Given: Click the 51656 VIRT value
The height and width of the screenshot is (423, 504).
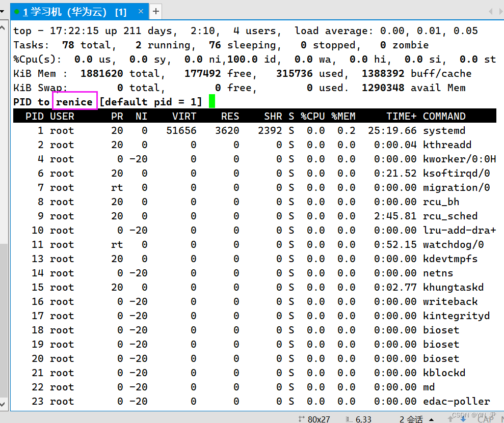Looking at the screenshot, I should (x=181, y=131).
